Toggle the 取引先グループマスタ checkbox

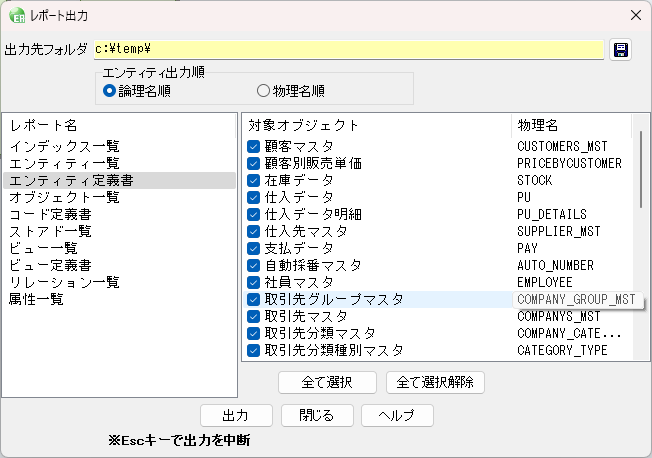(x=253, y=300)
